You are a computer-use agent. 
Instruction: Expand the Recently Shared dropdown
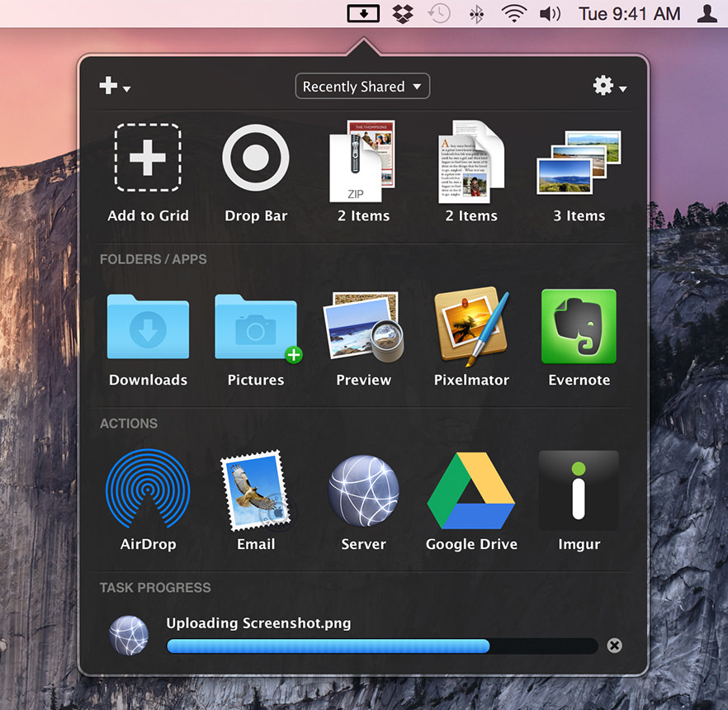(x=362, y=87)
